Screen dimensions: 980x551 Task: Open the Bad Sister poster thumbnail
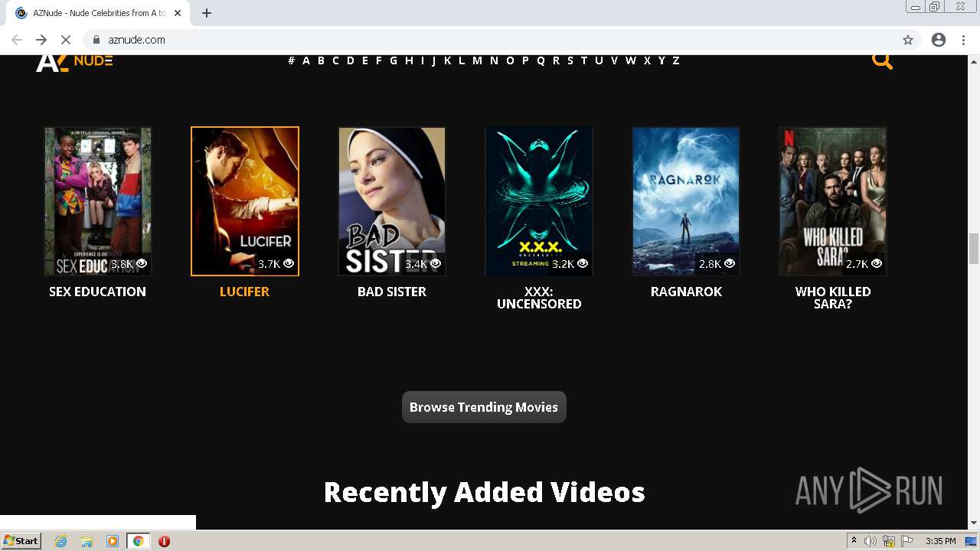392,201
